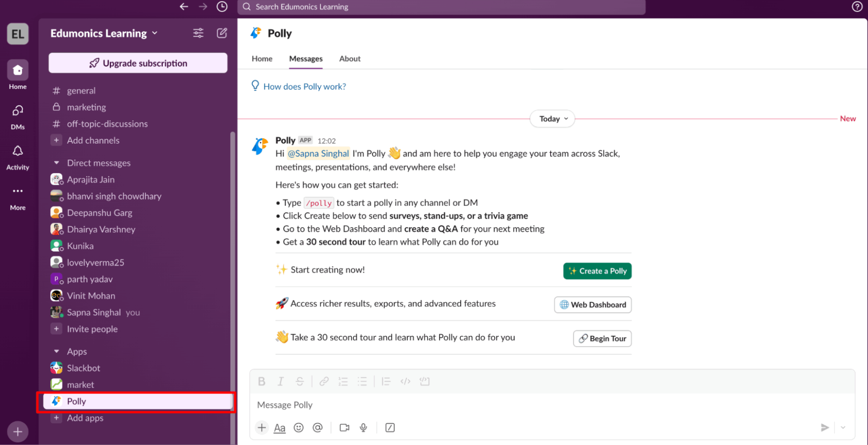This screenshot has width=868, height=445.
Task: Click the Begin Tour button
Action: click(x=602, y=338)
